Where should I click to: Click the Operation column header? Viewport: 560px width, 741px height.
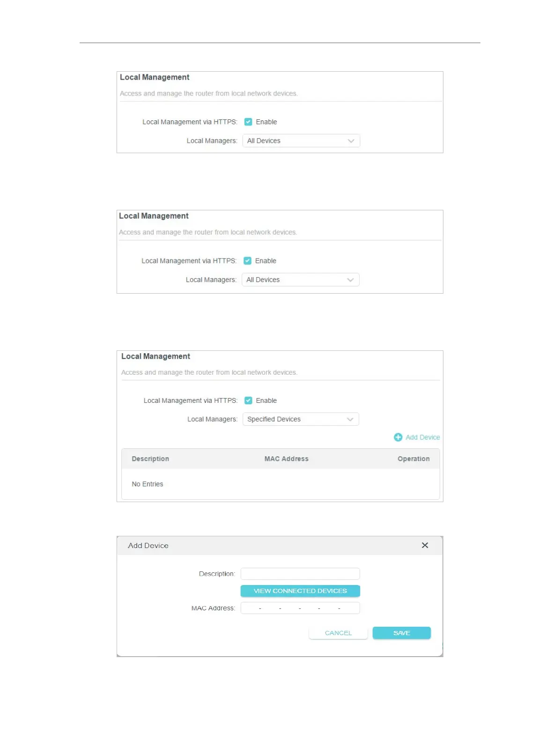pyautogui.click(x=413, y=459)
